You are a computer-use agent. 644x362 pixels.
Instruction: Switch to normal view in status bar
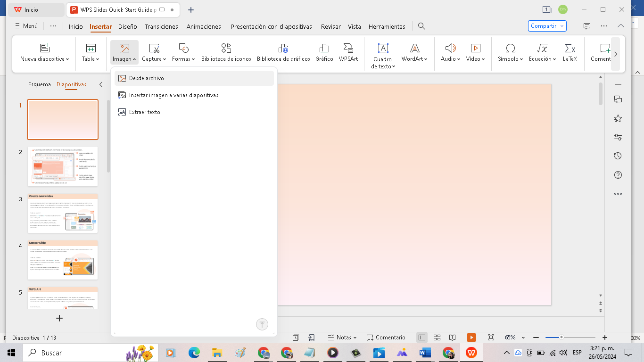point(422,337)
